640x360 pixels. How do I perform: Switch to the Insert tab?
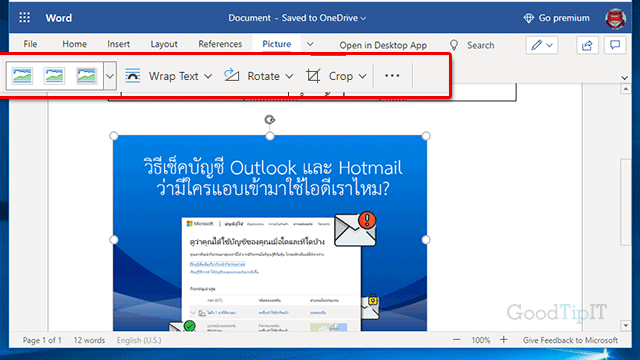point(118,44)
